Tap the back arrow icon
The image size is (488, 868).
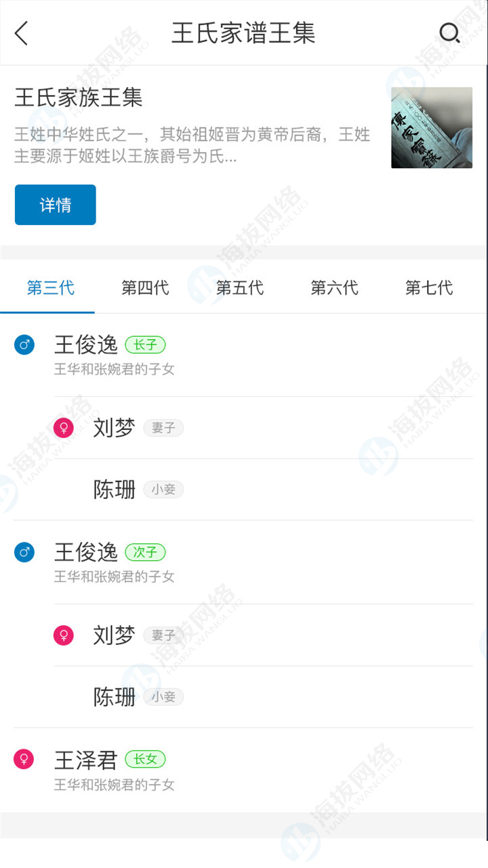point(22,33)
